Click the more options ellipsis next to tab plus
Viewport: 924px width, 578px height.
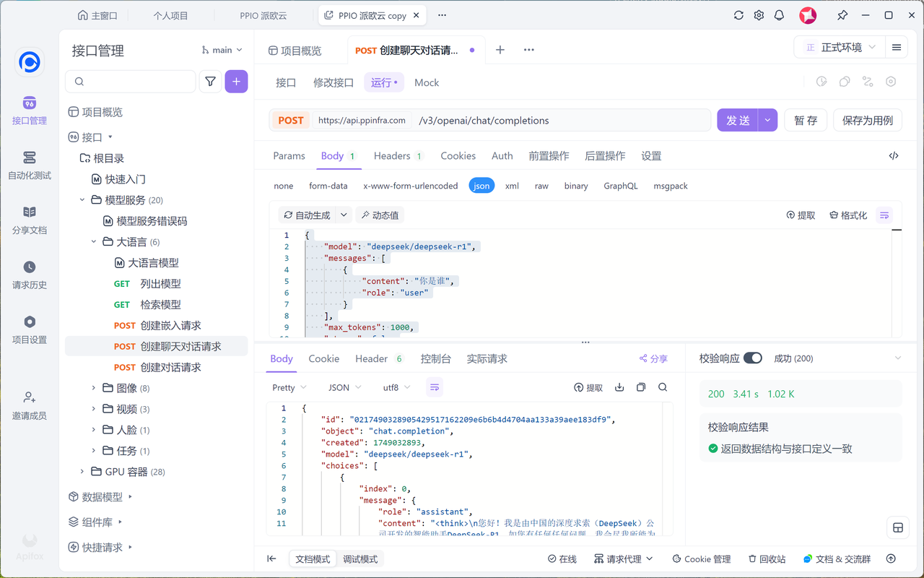(529, 50)
